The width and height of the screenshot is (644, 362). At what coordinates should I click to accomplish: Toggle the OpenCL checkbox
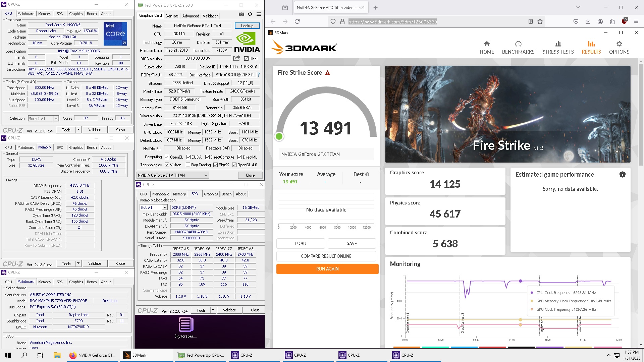[167, 157]
